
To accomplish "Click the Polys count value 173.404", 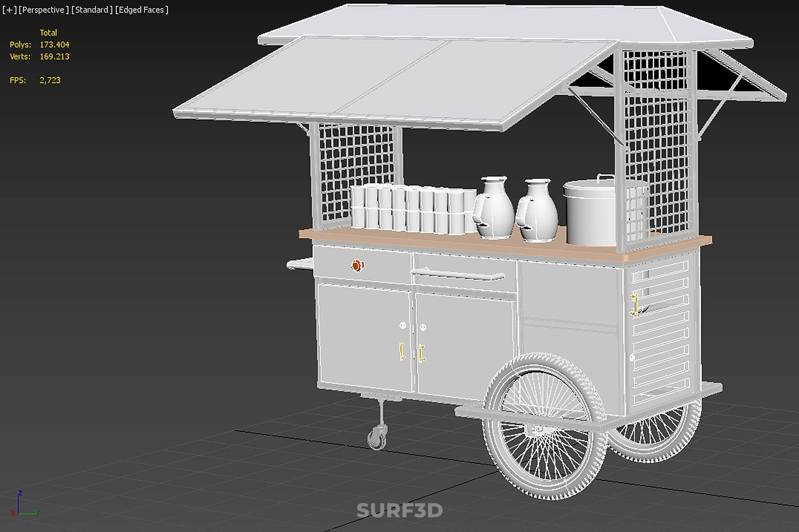I will click(x=54, y=44).
